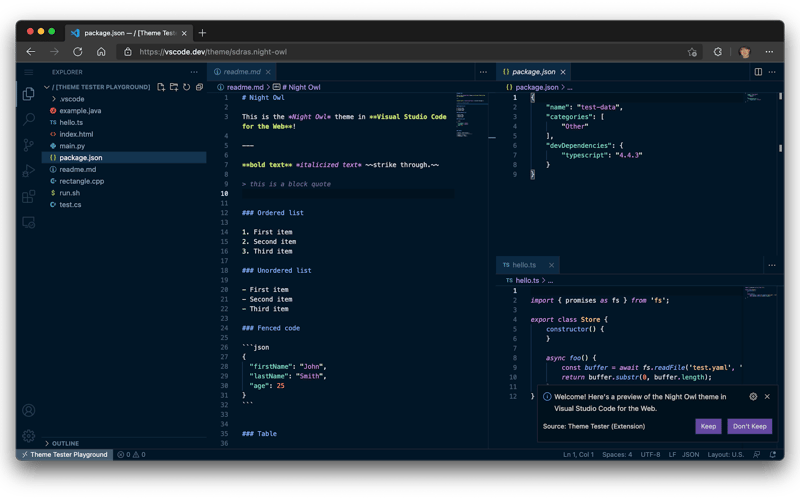Open Explorer more actions ellipsis
800x500 pixels.
[194, 72]
